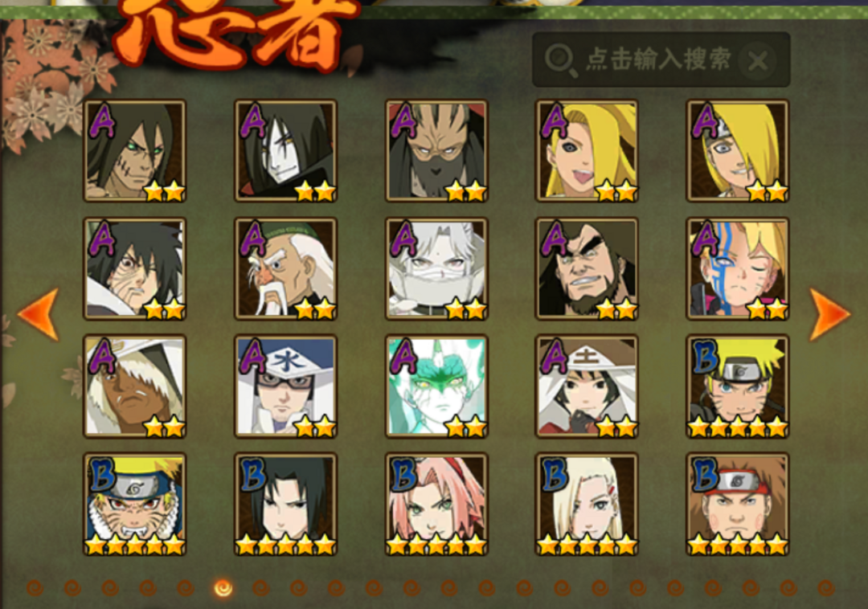This screenshot has height=609, width=868.
Task: Jump to the last page spiral indicator
Action: tap(825, 587)
